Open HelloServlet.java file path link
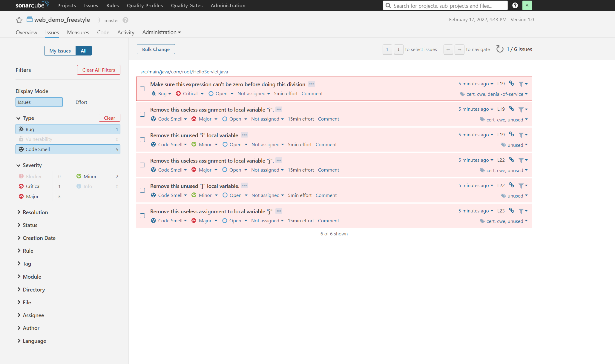The width and height of the screenshot is (615, 364). [184, 72]
